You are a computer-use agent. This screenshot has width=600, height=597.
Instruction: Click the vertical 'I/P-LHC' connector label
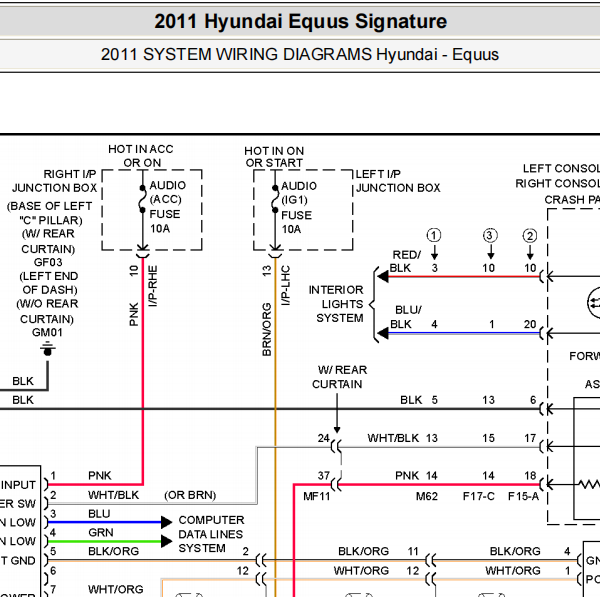click(285, 285)
